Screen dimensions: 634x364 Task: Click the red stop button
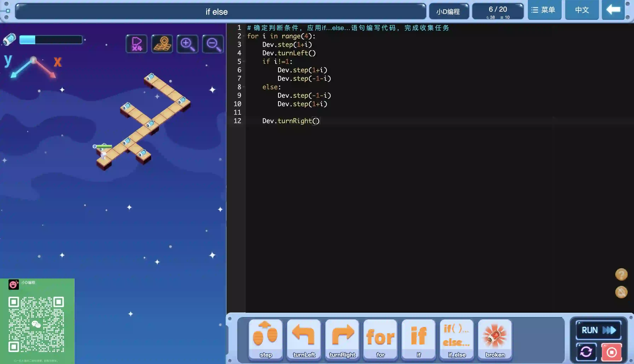pos(612,352)
